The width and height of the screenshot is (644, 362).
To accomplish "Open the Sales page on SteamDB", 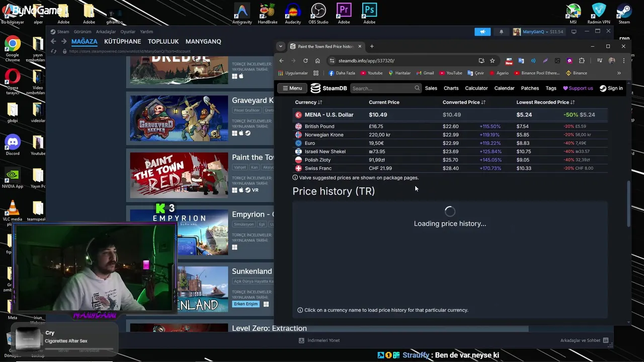I will coord(431,88).
